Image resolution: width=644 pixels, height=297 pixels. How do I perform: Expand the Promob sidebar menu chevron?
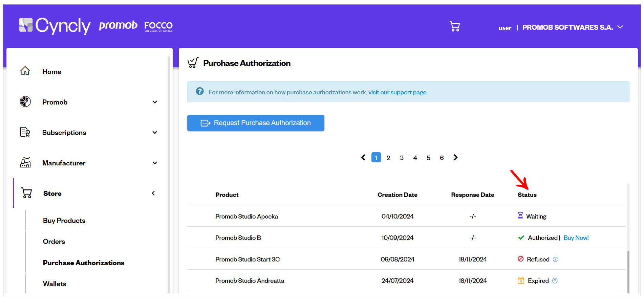[x=155, y=102]
